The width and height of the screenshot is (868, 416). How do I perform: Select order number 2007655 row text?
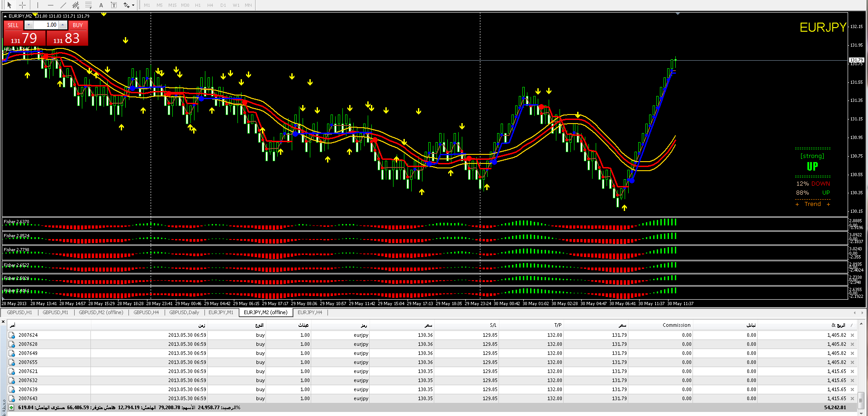click(x=28, y=363)
